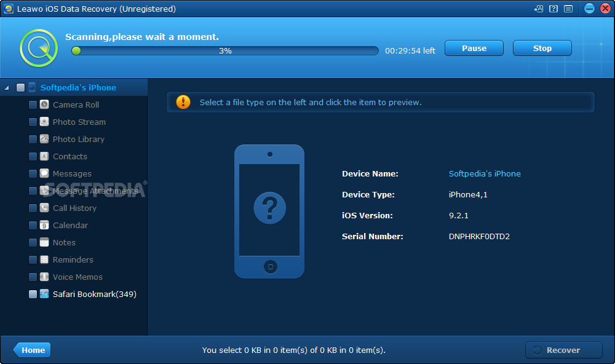Screen dimensions: 615x364
Task: Click the green progress indicator knob
Action: [76, 50]
